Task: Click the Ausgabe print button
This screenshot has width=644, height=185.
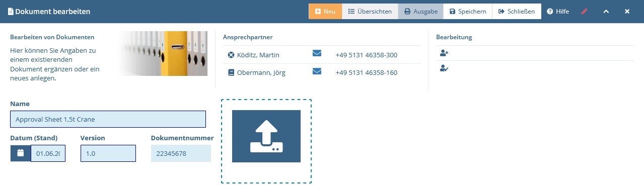Action: tap(420, 11)
